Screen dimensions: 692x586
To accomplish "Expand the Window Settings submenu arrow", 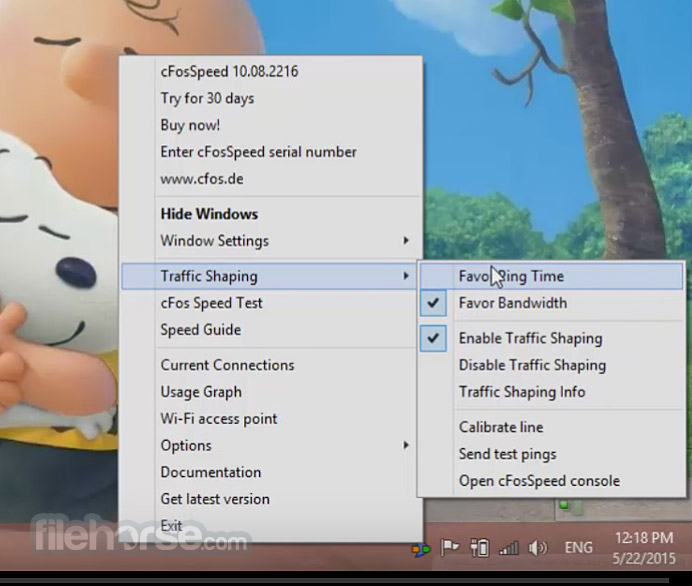I will (x=406, y=240).
